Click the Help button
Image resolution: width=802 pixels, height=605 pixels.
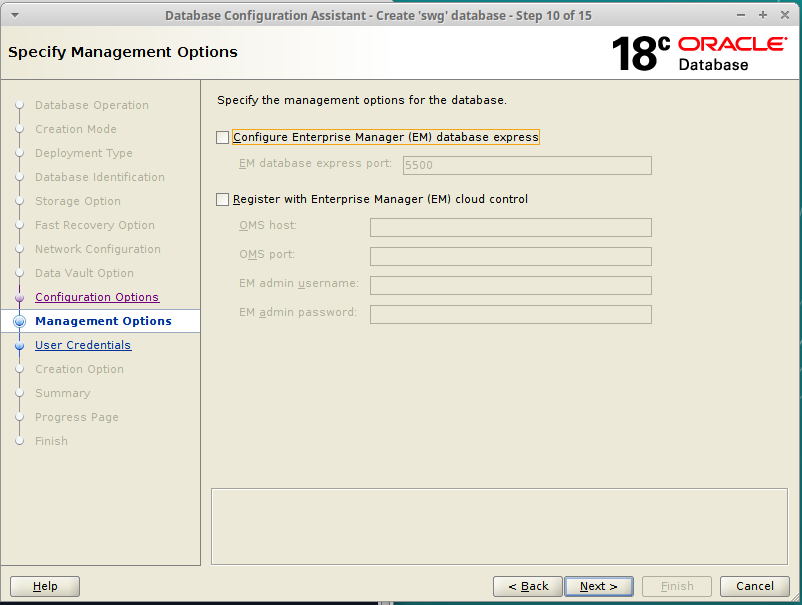click(45, 586)
